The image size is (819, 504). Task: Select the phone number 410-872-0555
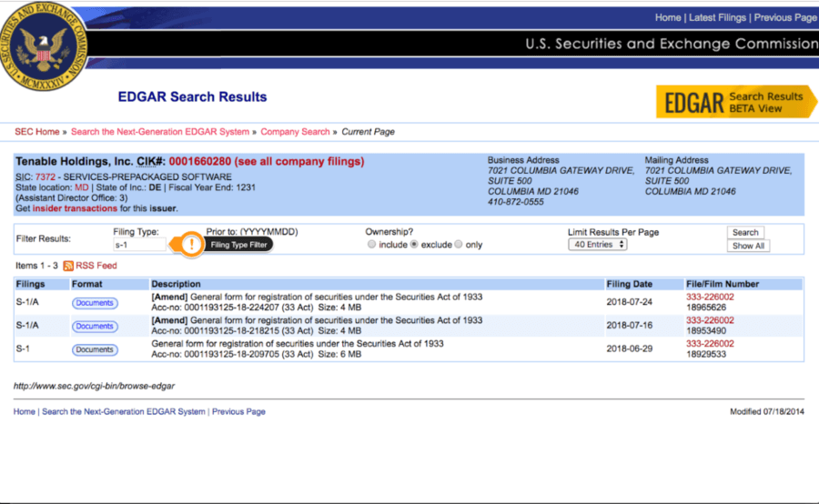516,202
